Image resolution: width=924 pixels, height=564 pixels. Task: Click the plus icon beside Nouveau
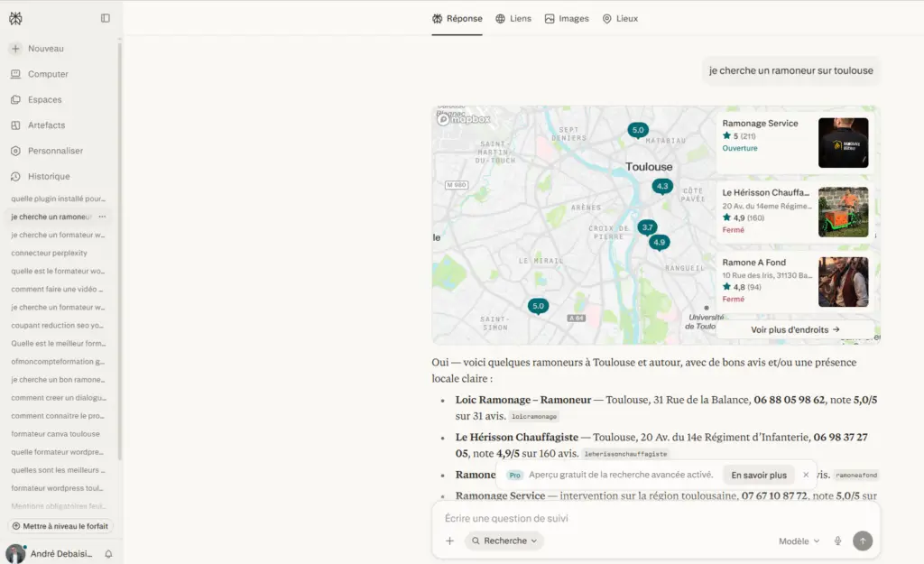(16, 49)
